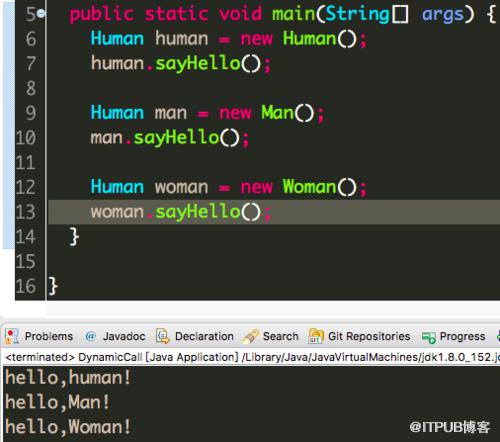
Task: Click 'String' type on line 5
Action: [358, 14]
